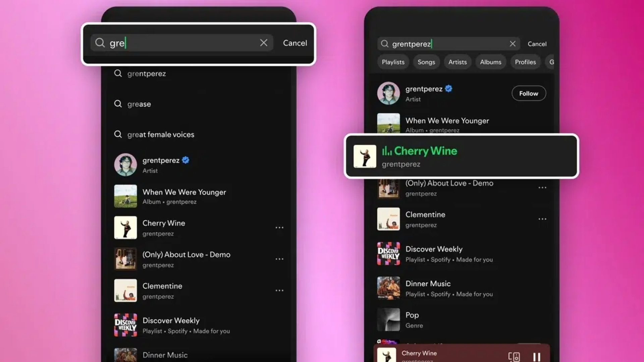Choose the 'grentperez' search suggestion
This screenshot has height=362, width=644.
(x=146, y=73)
